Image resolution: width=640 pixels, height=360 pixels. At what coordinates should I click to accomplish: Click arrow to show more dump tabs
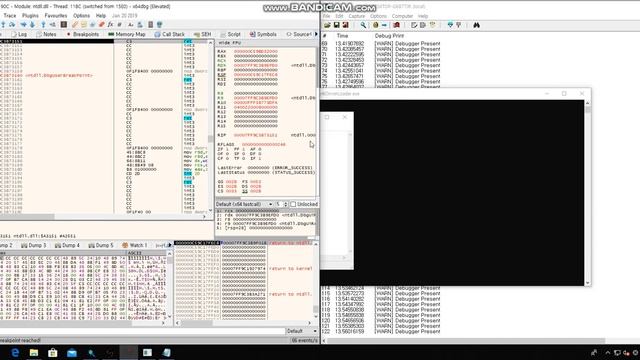pos(170,245)
